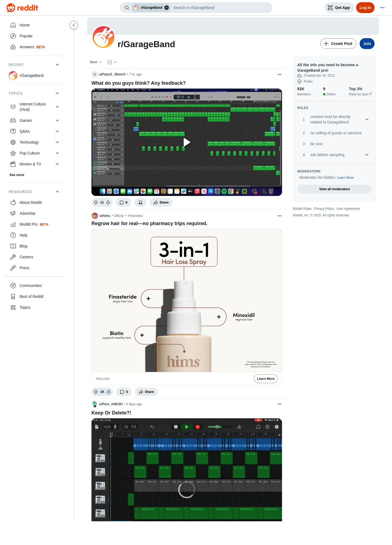This screenshot has width=392, height=545.
Task: Open Reddit Pro BETA in the sidebar
Action: pyautogui.click(x=34, y=224)
